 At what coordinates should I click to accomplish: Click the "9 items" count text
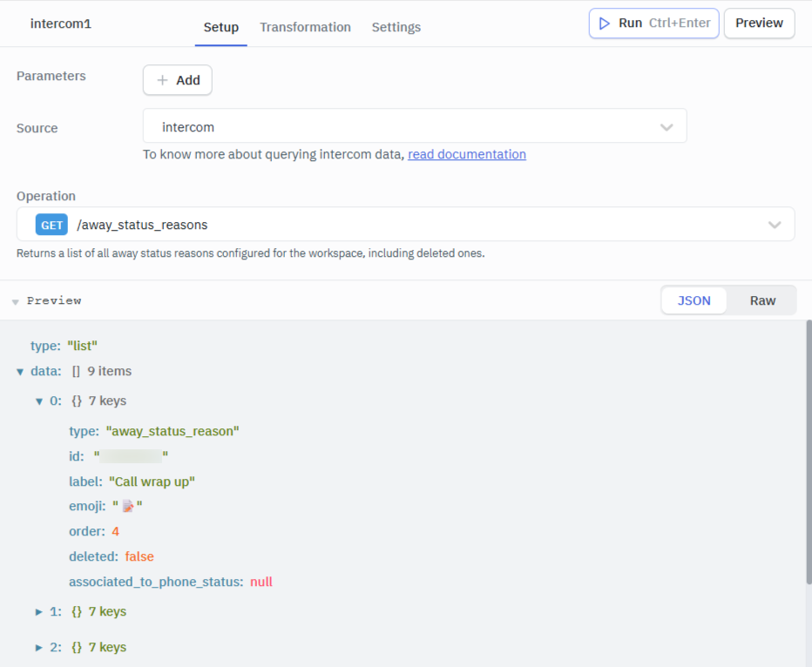pyautogui.click(x=109, y=372)
